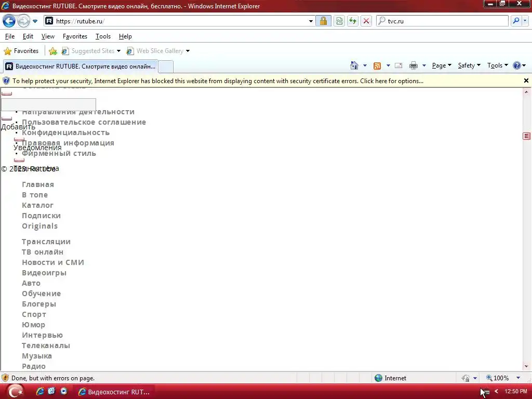Click the Конфиденциальность link
This screenshot has height=399, width=532.
(65, 132)
